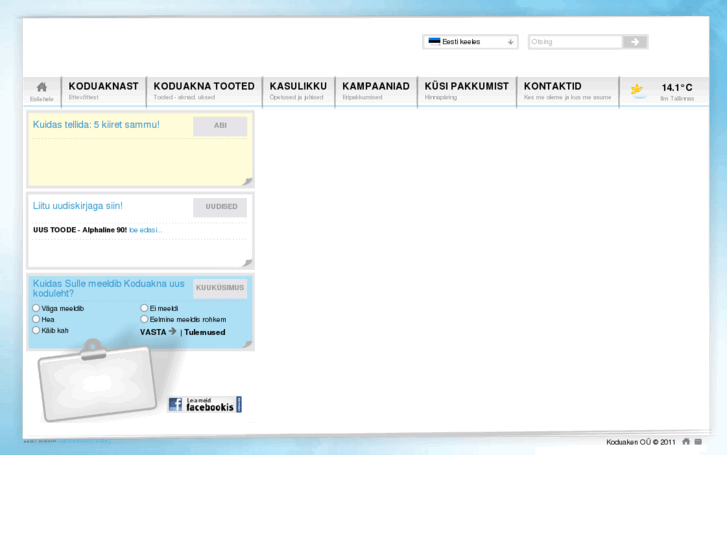Click the search arrow submit button
Viewport: 727px width, 545px height.
coord(635,42)
